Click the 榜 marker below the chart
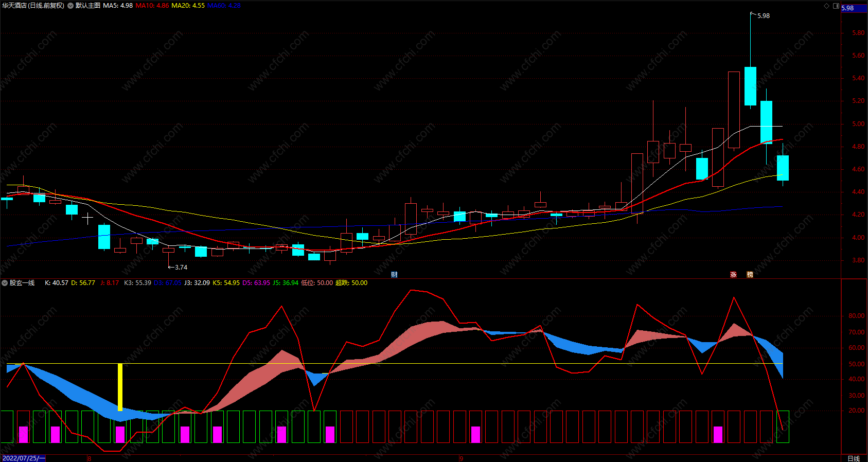 [750, 275]
